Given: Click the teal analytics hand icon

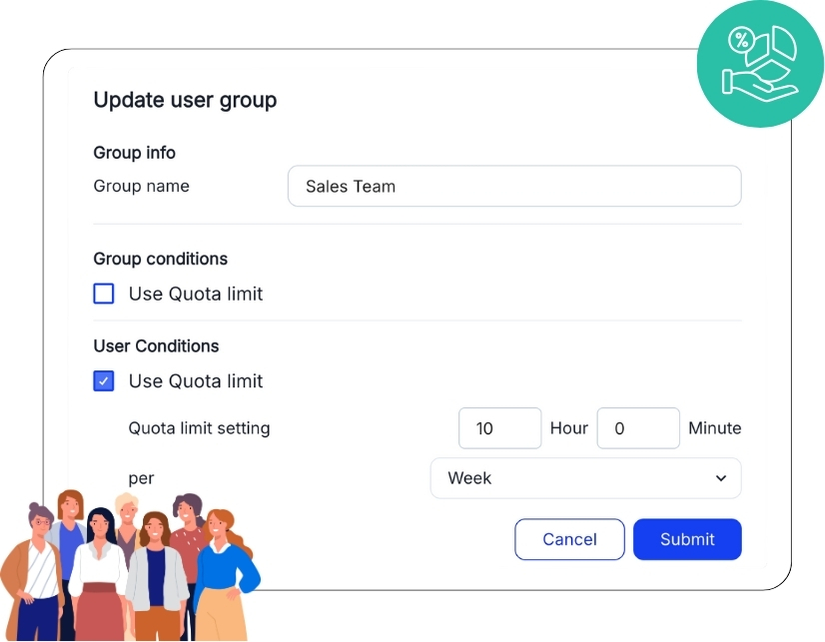Looking at the screenshot, I should click(x=760, y=64).
